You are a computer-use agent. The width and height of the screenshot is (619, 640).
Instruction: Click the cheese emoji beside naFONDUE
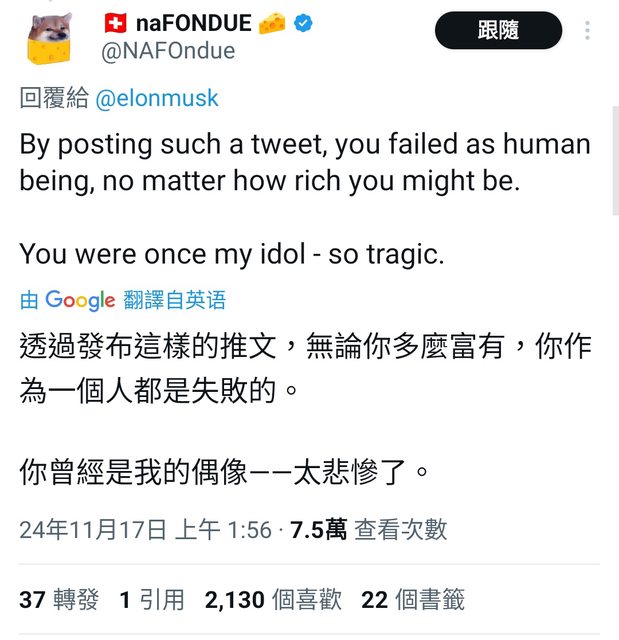272,23
